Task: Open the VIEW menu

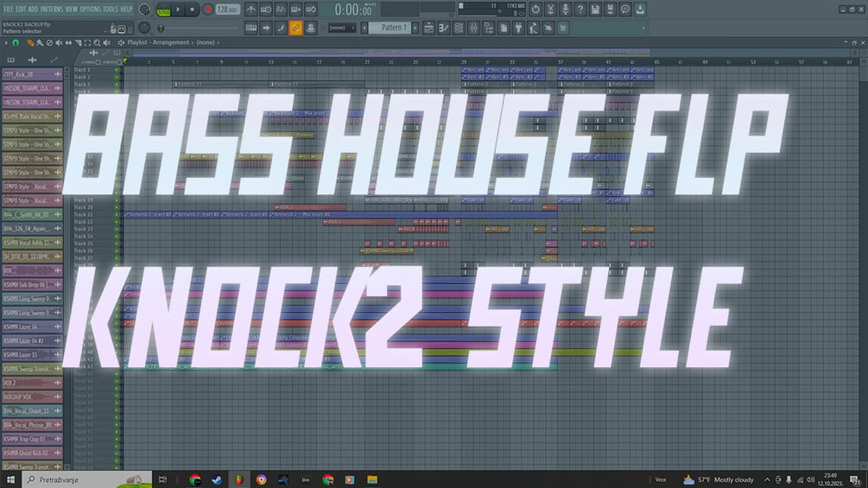Action: 72,10
